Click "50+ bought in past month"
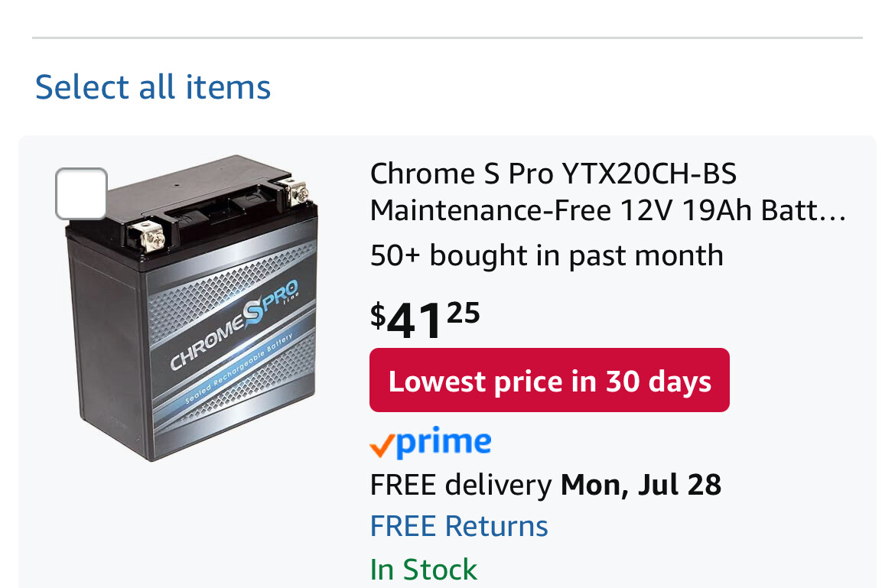The image size is (895, 588). point(546,255)
